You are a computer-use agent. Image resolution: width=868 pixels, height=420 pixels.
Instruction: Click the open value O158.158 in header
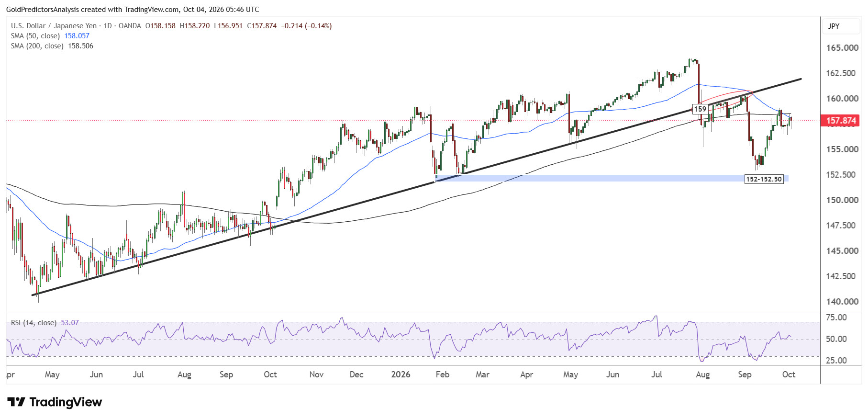coord(160,26)
